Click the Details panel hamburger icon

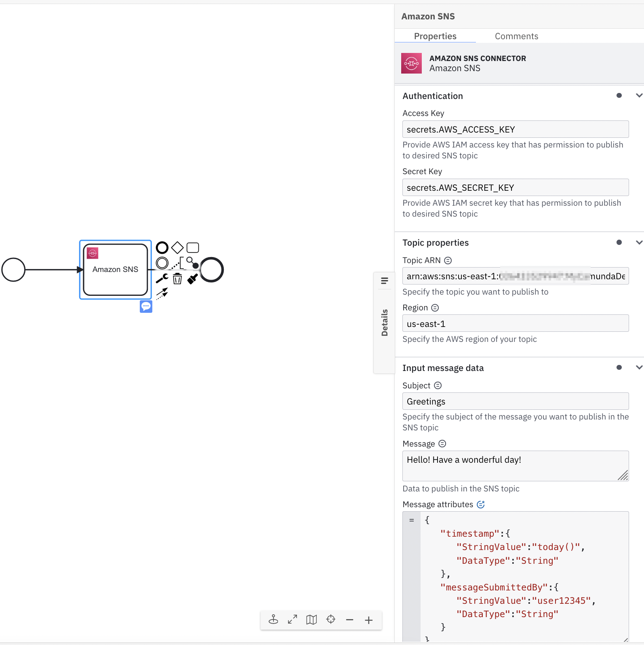click(x=384, y=281)
